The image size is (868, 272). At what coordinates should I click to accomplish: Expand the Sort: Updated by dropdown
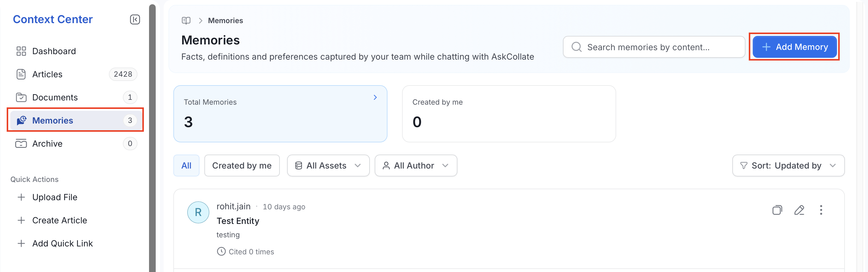pos(788,166)
